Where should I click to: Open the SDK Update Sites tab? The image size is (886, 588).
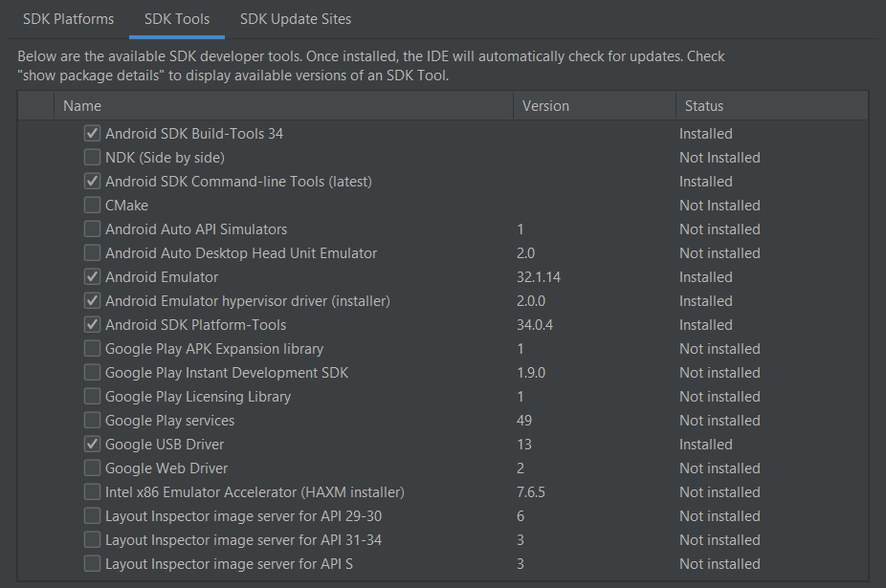(295, 18)
